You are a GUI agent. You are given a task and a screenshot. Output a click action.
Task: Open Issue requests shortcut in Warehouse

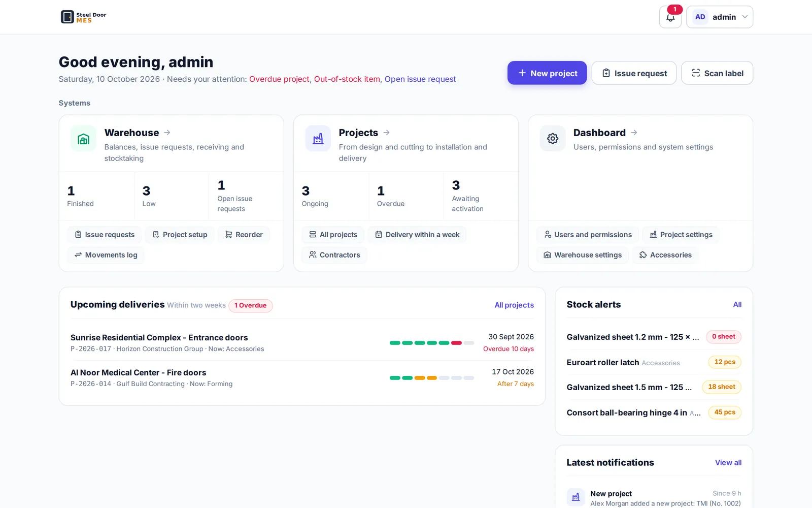(x=105, y=235)
